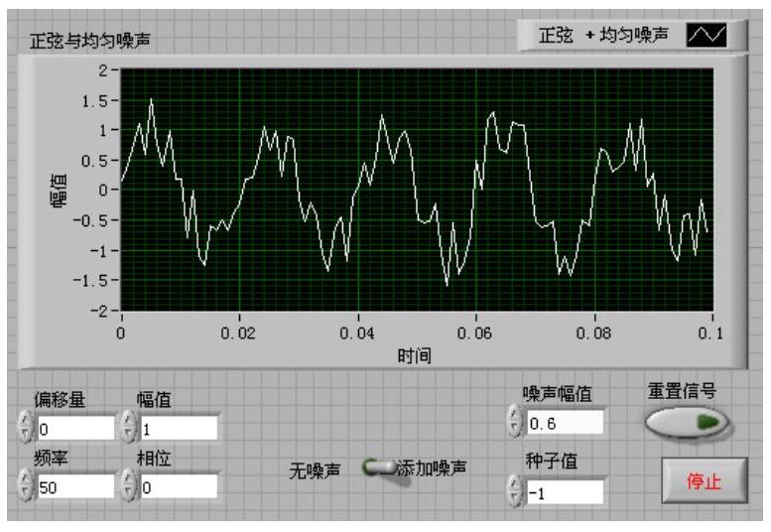771x532 pixels.
Task: Click the 噪声幅值 input showing 0.6
Action: (565, 423)
